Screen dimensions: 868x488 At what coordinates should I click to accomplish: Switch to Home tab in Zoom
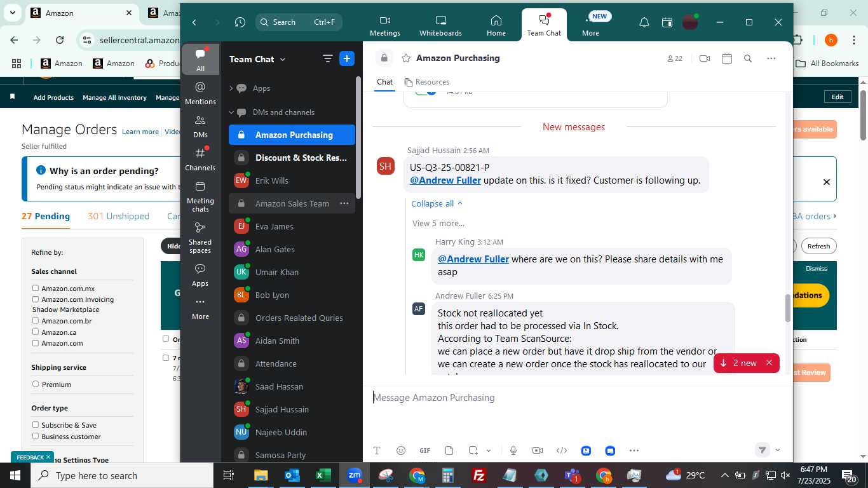click(x=496, y=25)
